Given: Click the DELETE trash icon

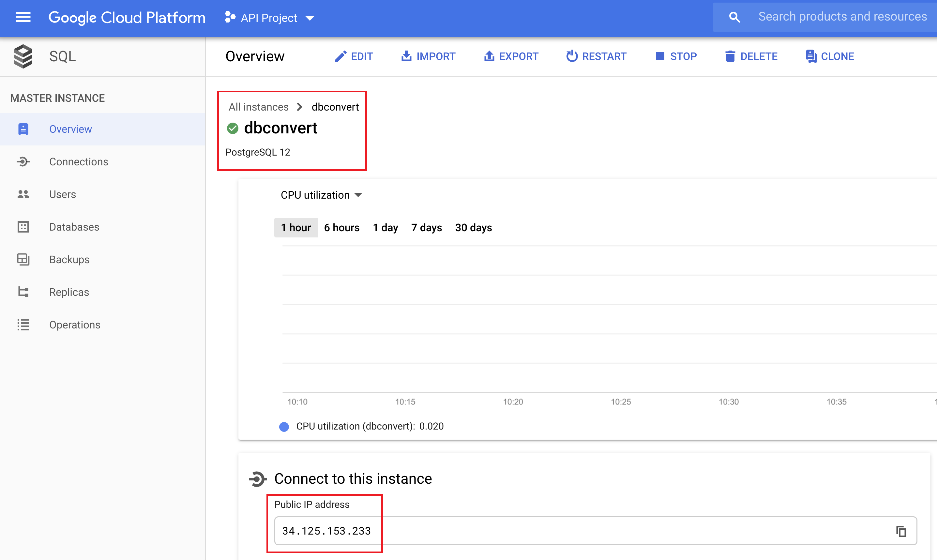Looking at the screenshot, I should (x=730, y=57).
